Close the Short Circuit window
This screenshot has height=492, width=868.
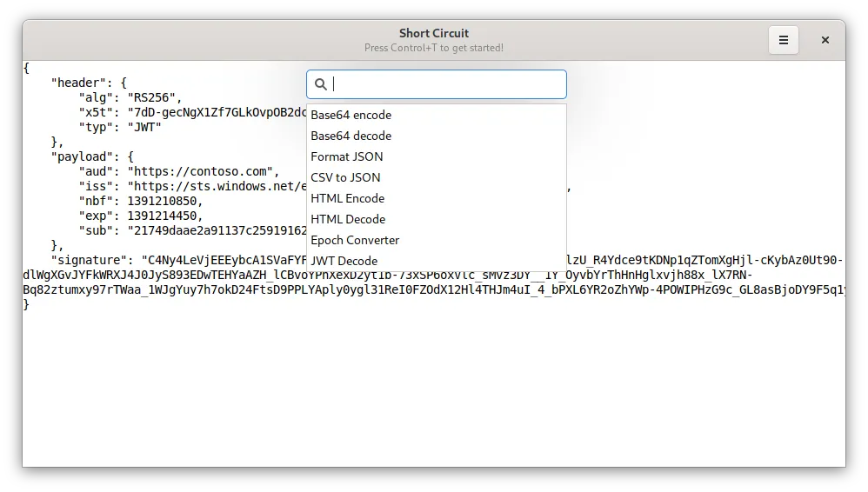point(825,40)
